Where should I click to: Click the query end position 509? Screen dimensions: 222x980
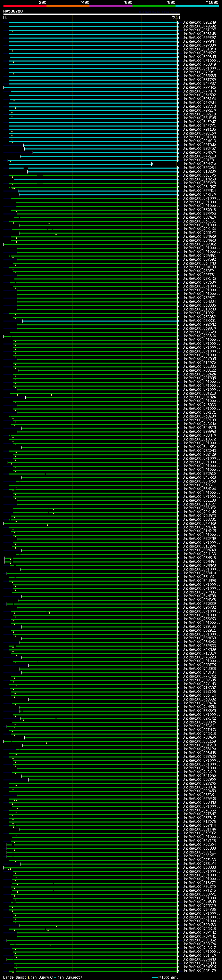175,17
